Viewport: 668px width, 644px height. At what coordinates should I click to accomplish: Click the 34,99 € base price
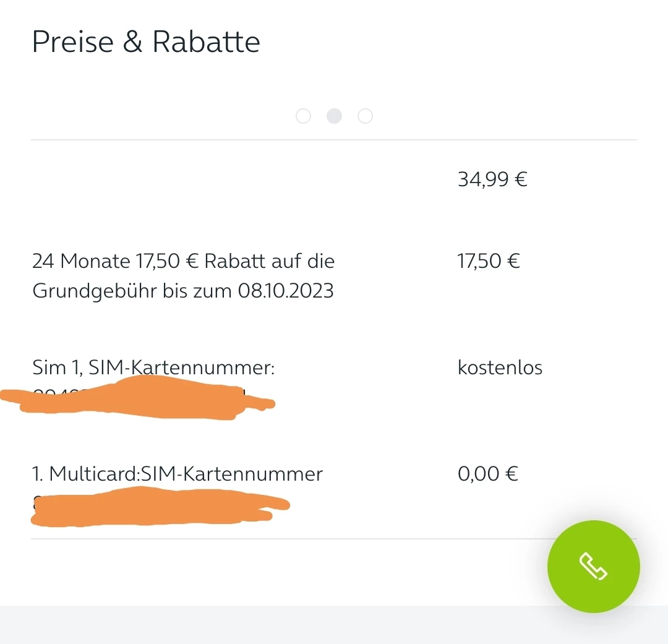(x=492, y=179)
